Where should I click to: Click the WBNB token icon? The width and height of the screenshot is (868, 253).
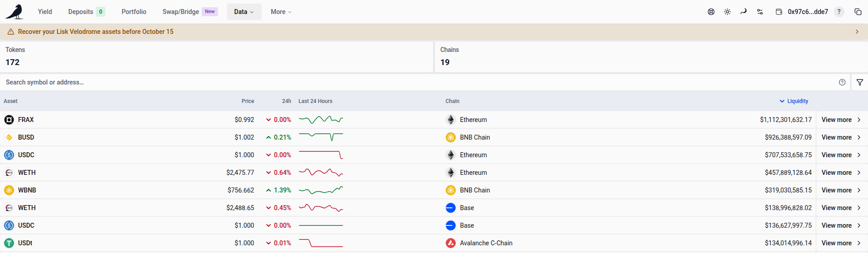point(9,190)
